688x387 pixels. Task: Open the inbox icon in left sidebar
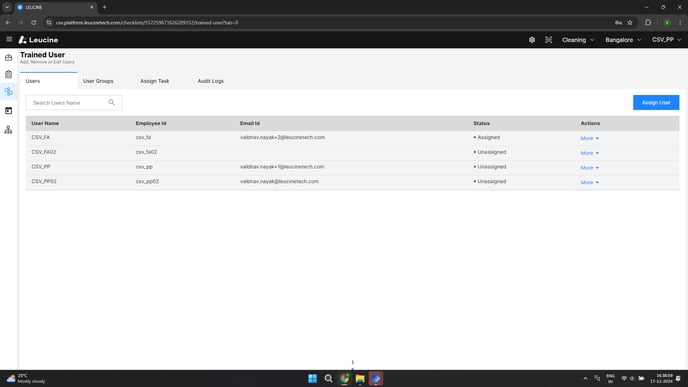(8, 57)
